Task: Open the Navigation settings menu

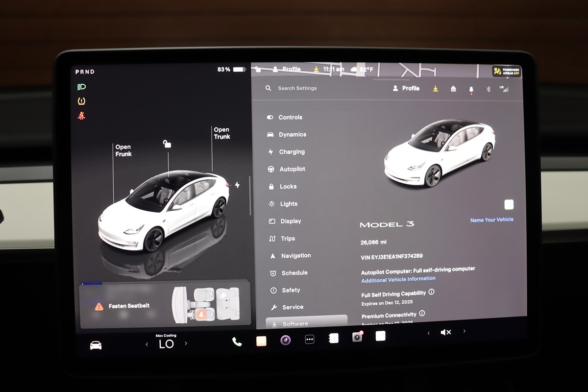Action: [x=290, y=256]
